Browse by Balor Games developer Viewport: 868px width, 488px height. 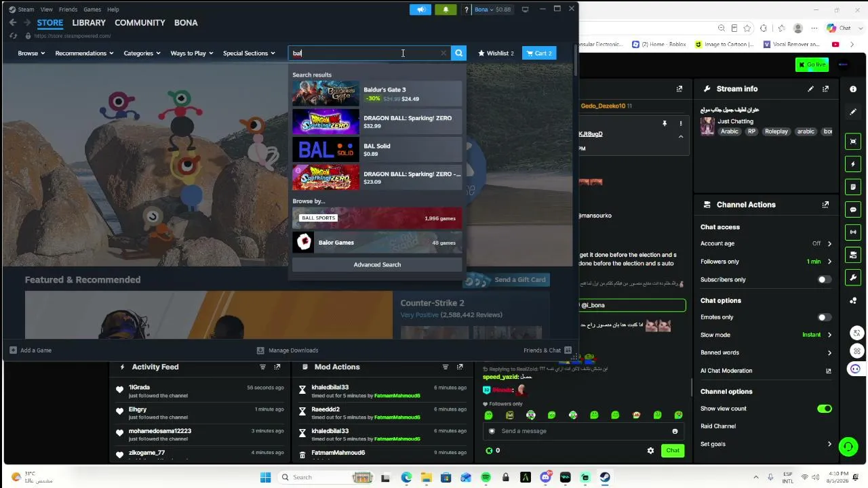click(x=377, y=243)
